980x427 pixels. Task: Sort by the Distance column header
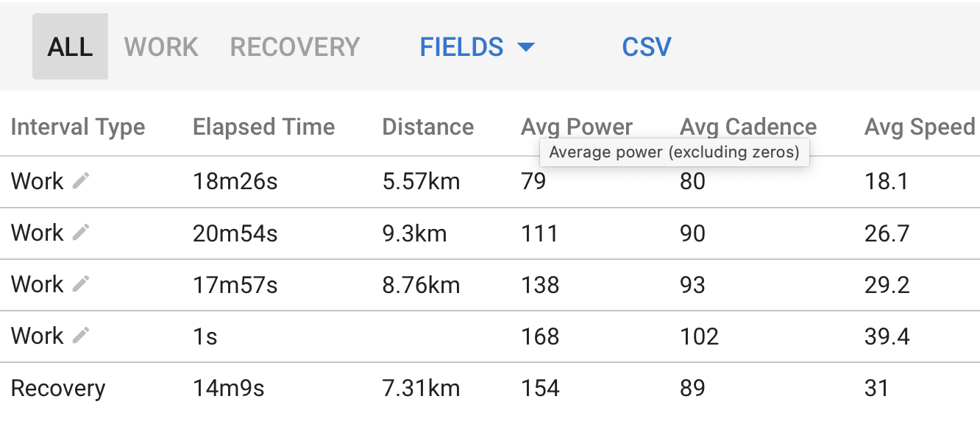(x=427, y=127)
